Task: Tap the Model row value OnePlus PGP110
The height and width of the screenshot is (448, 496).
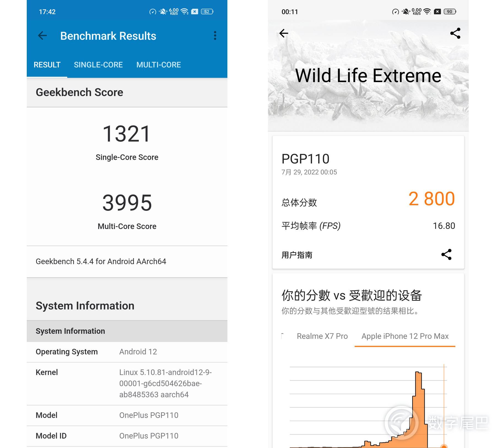Action: pos(149,415)
